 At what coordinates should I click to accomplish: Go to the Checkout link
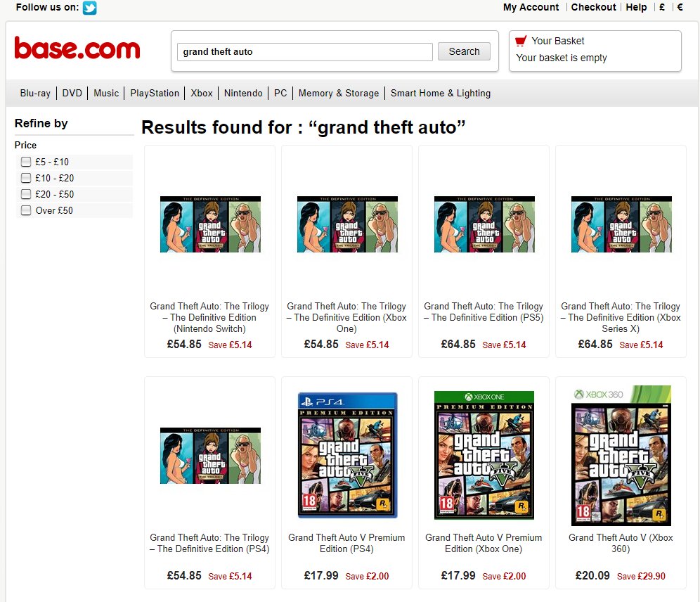[x=593, y=7]
